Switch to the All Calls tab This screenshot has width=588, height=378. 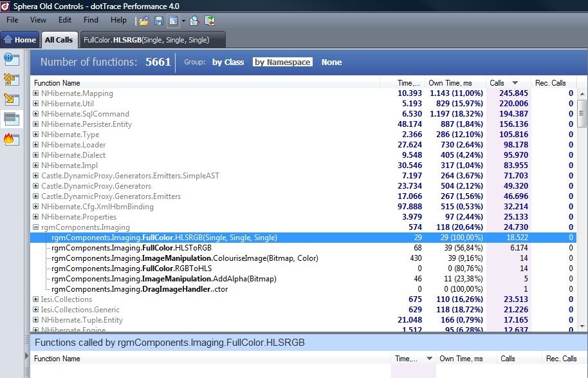(x=59, y=40)
